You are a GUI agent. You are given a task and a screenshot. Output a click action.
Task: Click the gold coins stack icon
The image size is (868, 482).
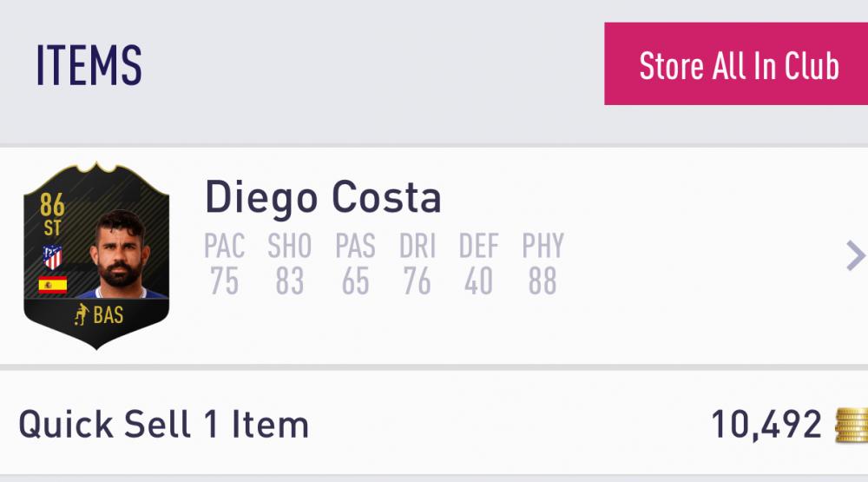[851, 425]
